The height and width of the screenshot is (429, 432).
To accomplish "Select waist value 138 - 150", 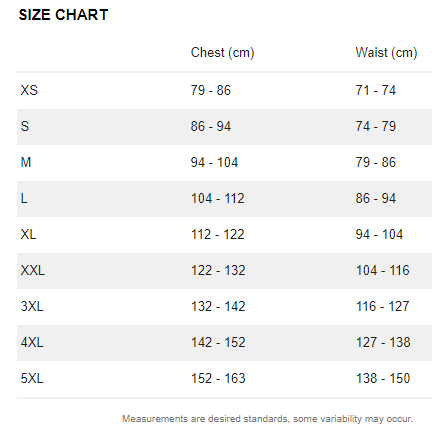I will tap(383, 378).
